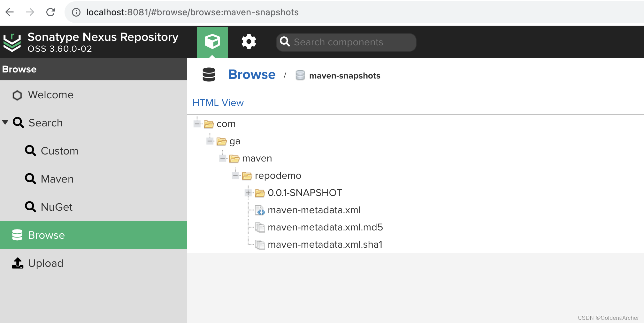Click the browser back arrow
This screenshot has width=644, height=323.
(10, 12)
